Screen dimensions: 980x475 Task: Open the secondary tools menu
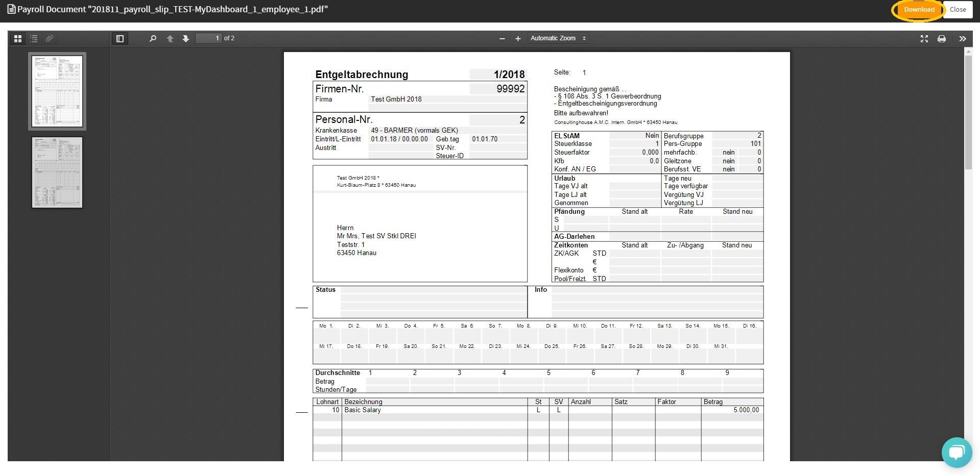pyautogui.click(x=963, y=39)
